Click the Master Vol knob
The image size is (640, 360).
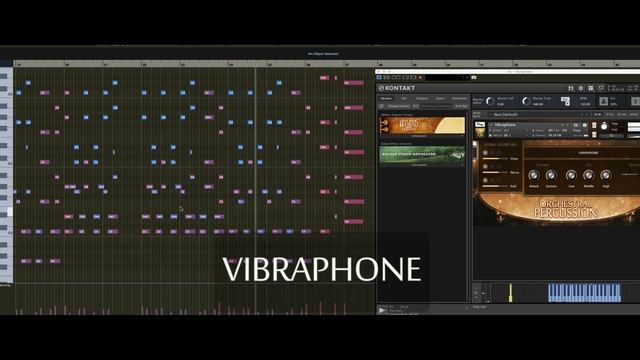[x=490, y=101]
